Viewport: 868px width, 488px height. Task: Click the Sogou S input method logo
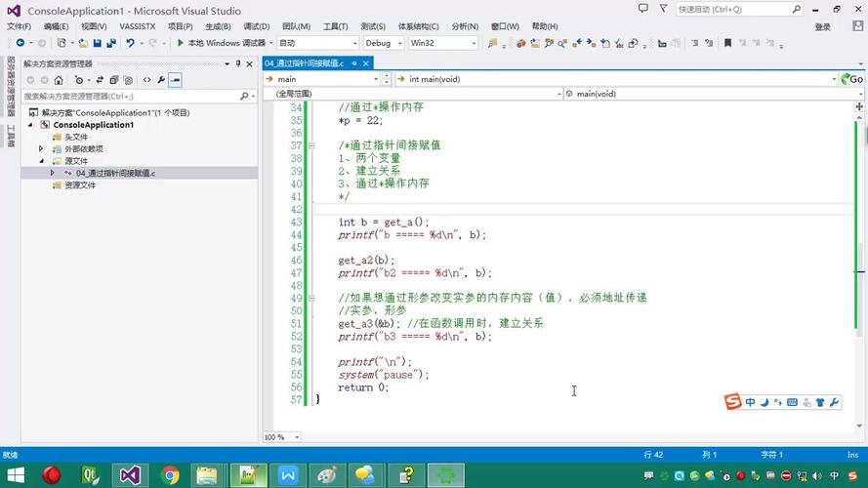[733, 402]
